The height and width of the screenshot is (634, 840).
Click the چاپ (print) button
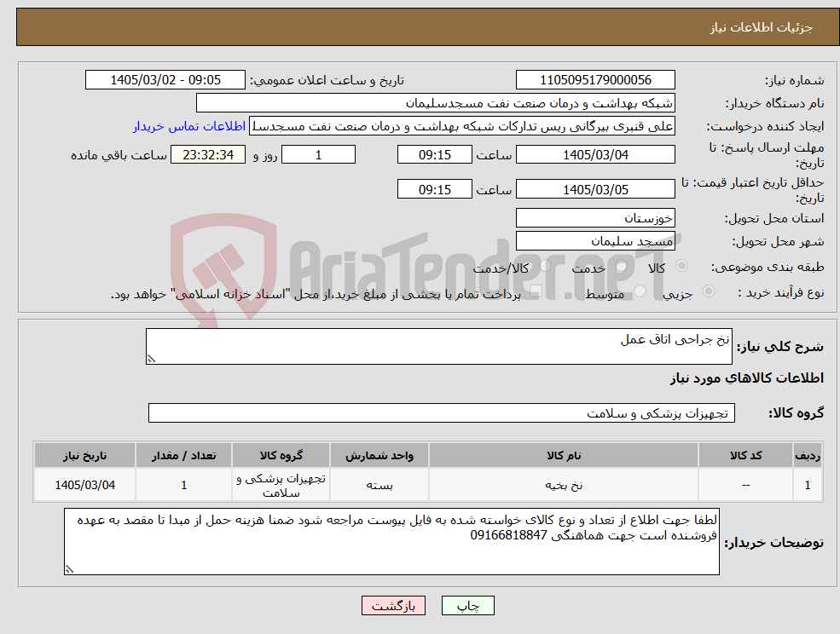(467, 606)
